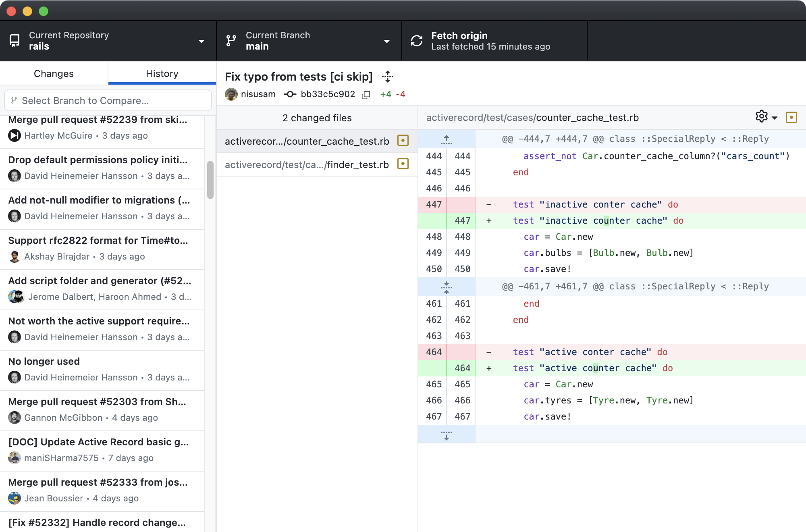The image size is (806, 532).
Task: Click the repository book icon
Action: [x=15, y=40]
